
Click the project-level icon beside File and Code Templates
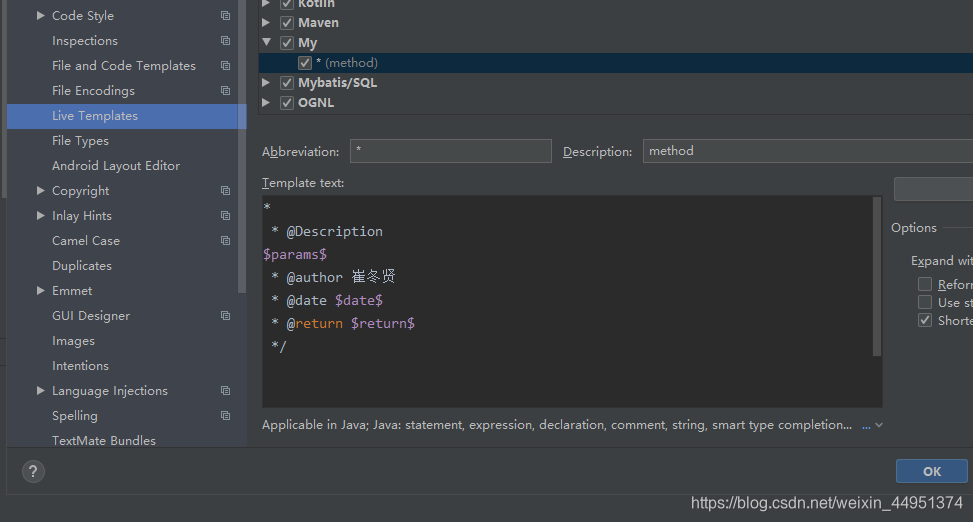(225, 65)
